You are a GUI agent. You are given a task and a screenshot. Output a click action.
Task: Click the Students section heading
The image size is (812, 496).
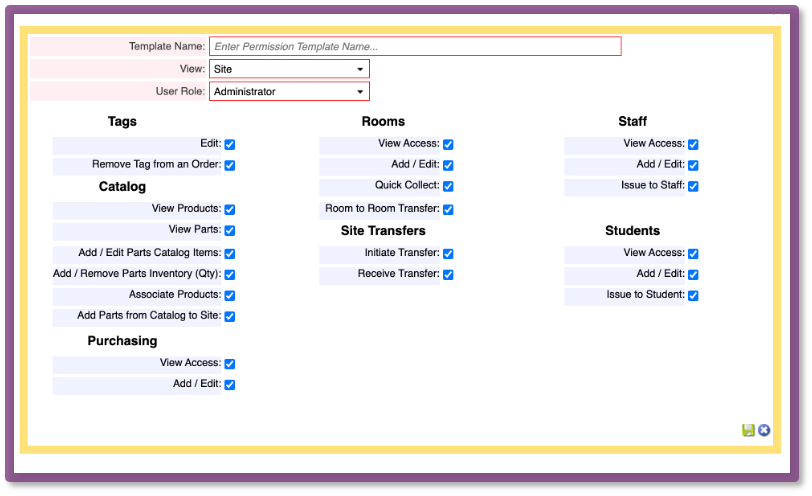click(632, 230)
